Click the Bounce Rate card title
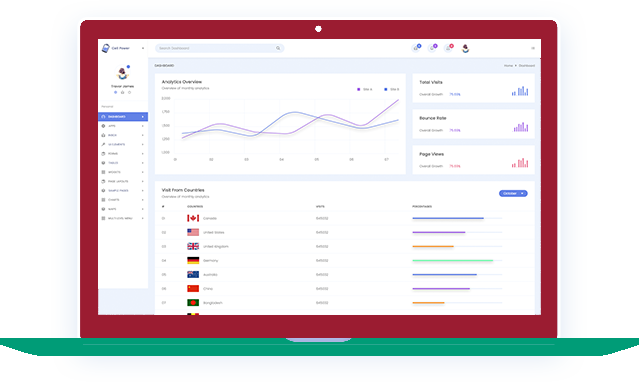Screen dimensions: 639x382 pos(433,118)
